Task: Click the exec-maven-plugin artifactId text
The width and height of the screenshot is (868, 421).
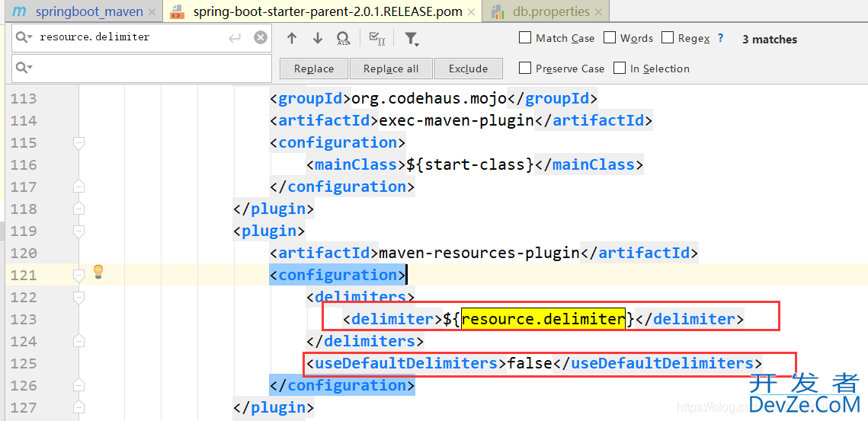Action: pos(456,120)
